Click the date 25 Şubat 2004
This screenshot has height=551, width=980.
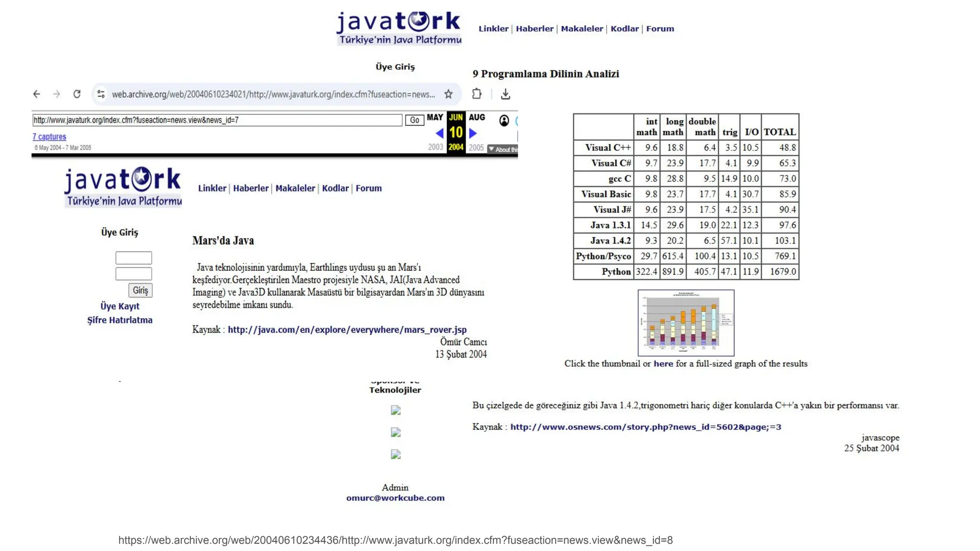(871, 448)
